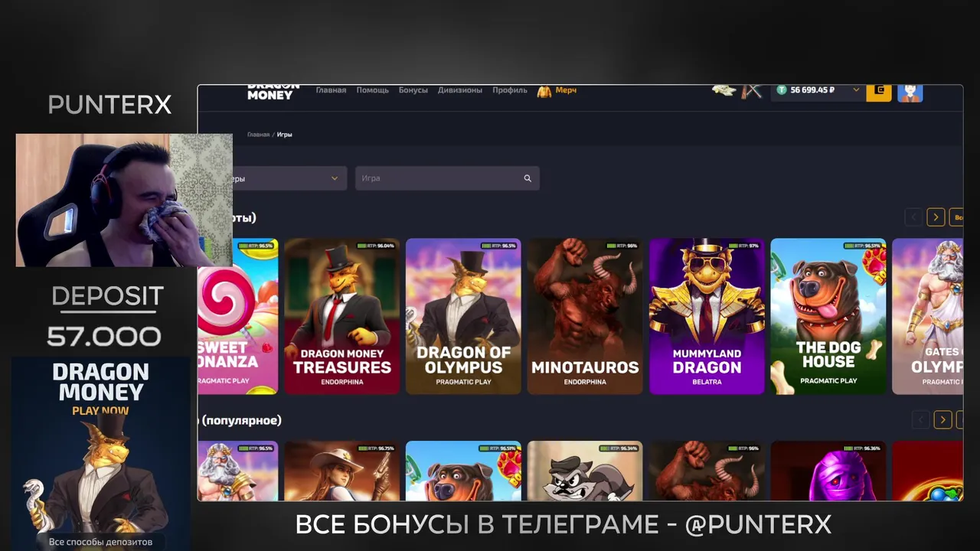980x551 pixels.
Task: Open the Zeus card in popular row
Action: pos(238,471)
